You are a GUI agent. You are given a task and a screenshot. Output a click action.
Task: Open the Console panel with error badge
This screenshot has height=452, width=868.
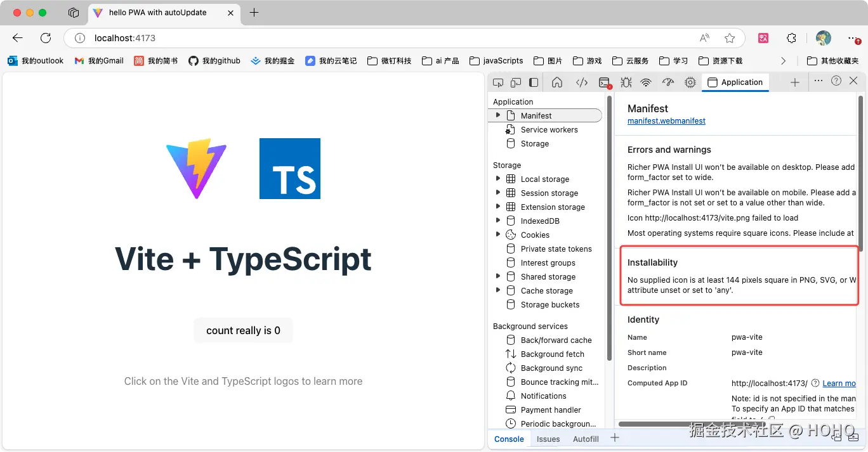coord(605,82)
